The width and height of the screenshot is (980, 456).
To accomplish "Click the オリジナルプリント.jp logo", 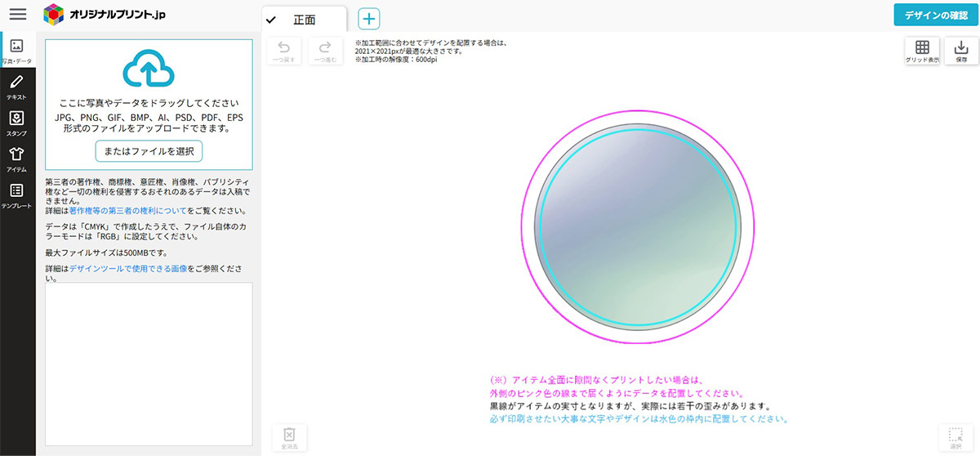I will tap(105, 14).
